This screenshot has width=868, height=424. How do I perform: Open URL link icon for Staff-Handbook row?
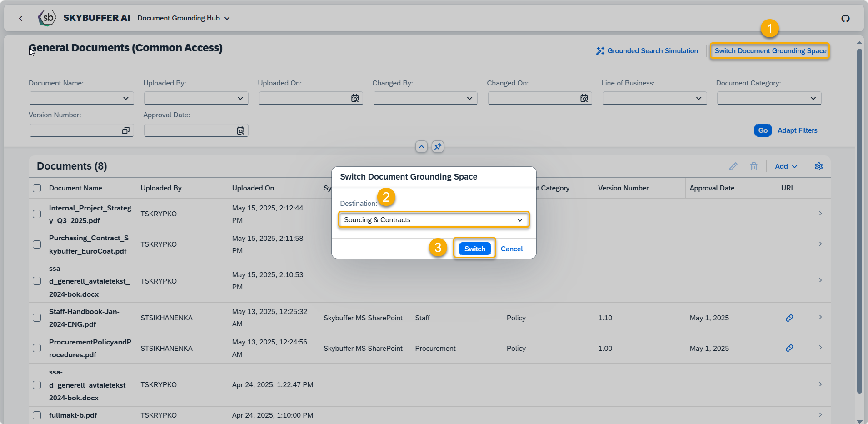pos(789,318)
